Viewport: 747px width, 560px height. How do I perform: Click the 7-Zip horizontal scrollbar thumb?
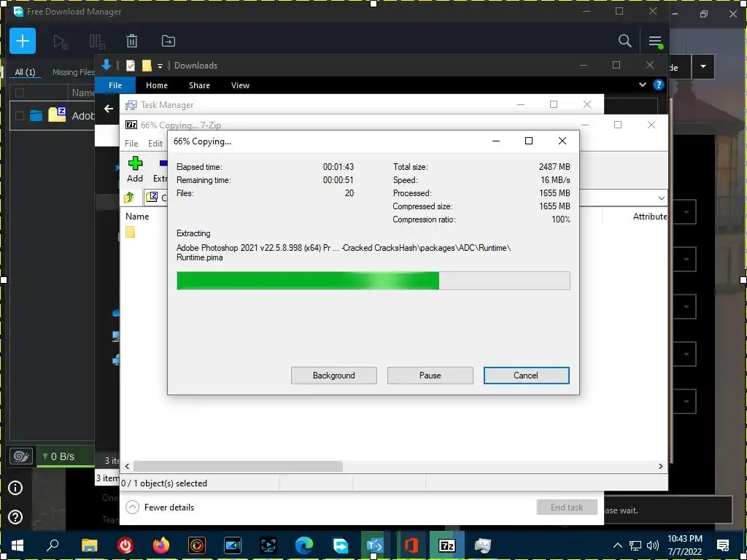click(238, 466)
